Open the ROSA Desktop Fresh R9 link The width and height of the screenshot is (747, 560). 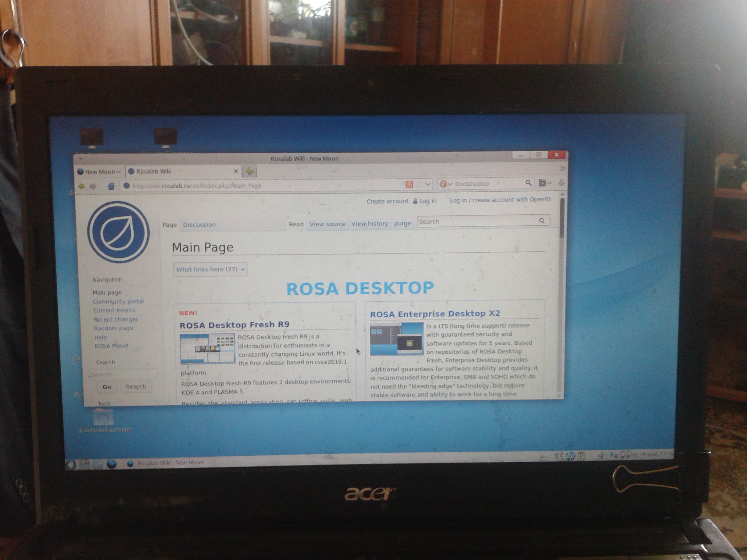[x=234, y=325]
